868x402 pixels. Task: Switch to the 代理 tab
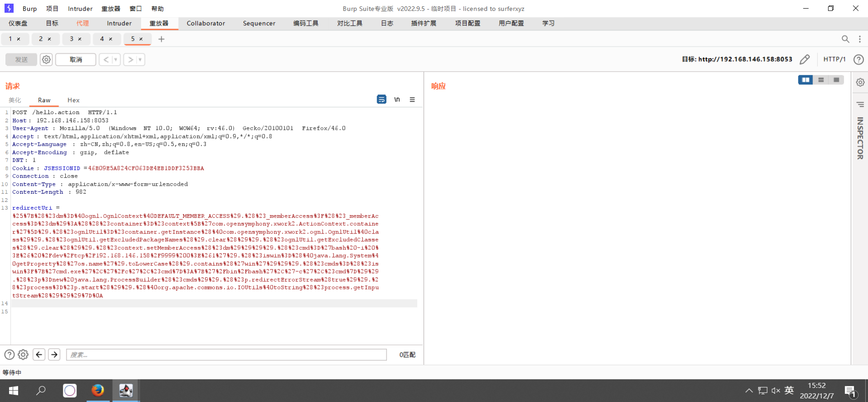[82, 23]
